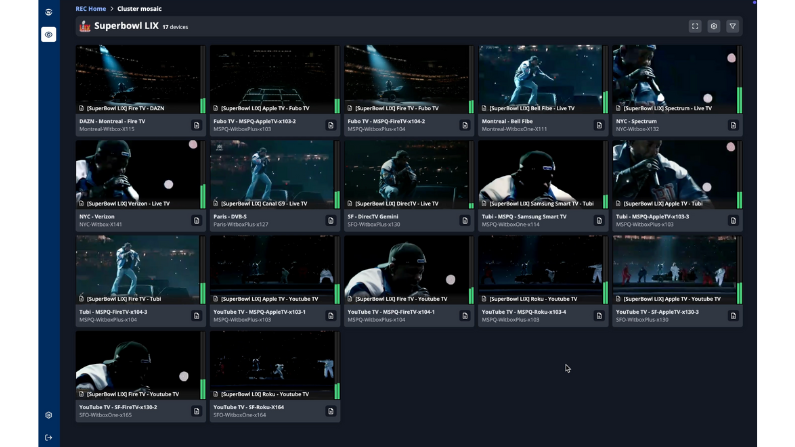Open DirecTV - Live TV video thumbnail
Viewport: 795px width, 447px height.
(407, 174)
